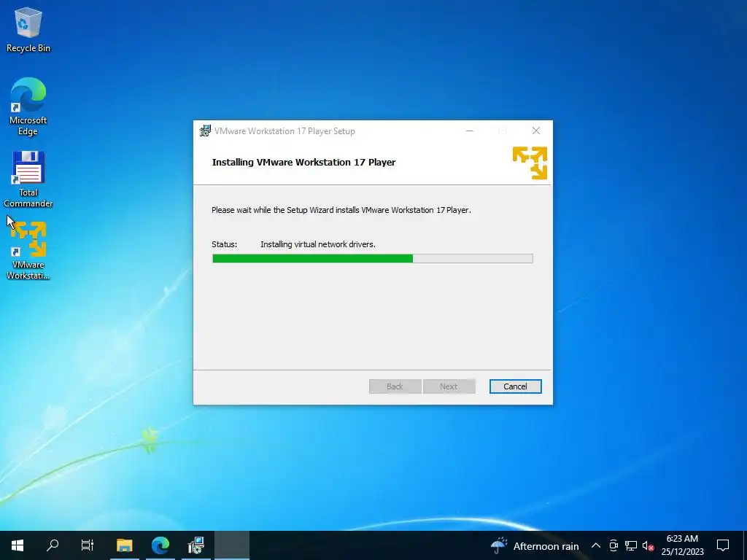Open the Afternoon rain weather widget

tap(534, 545)
